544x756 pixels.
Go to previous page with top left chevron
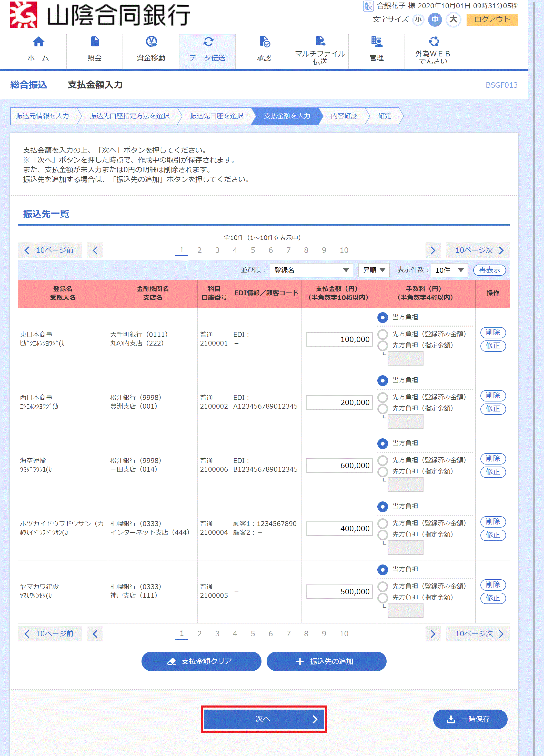95,250
